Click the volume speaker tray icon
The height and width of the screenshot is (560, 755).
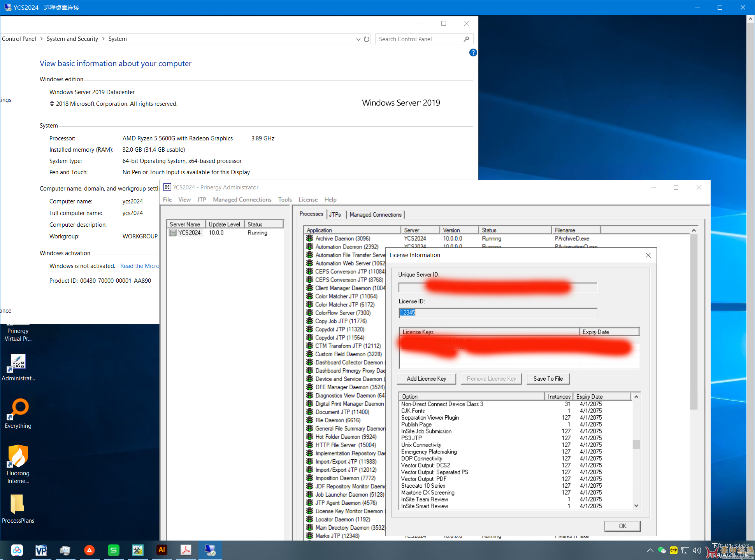697,550
